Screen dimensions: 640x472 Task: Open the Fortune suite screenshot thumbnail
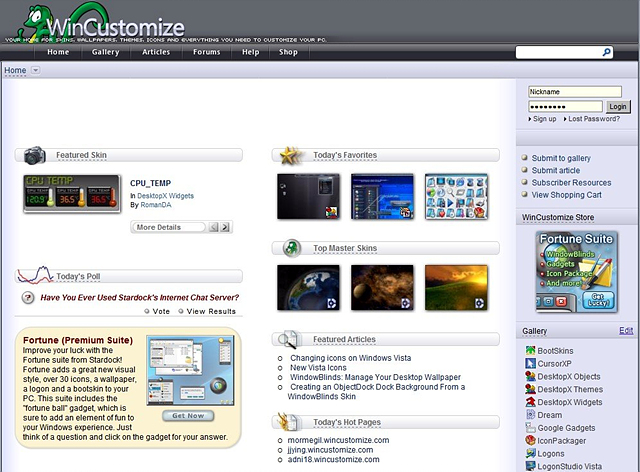pyautogui.click(x=190, y=371)
